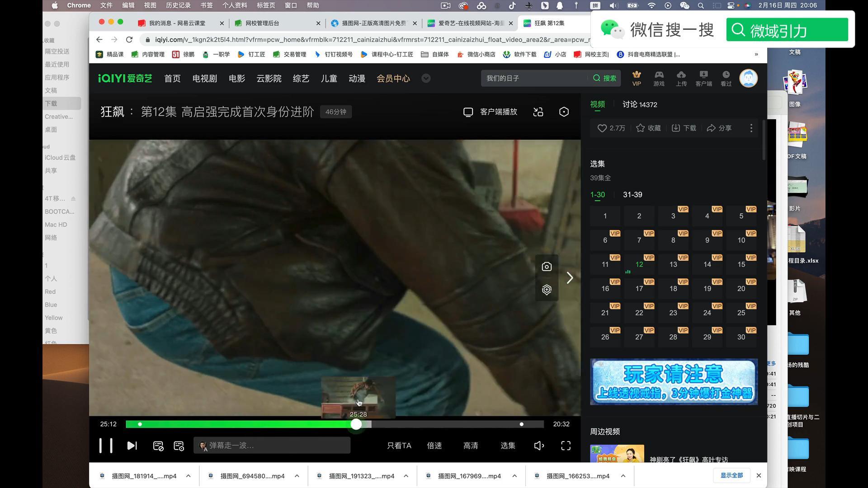
Task: Click the iQIYI search input field
Action: tap(533, 78)
